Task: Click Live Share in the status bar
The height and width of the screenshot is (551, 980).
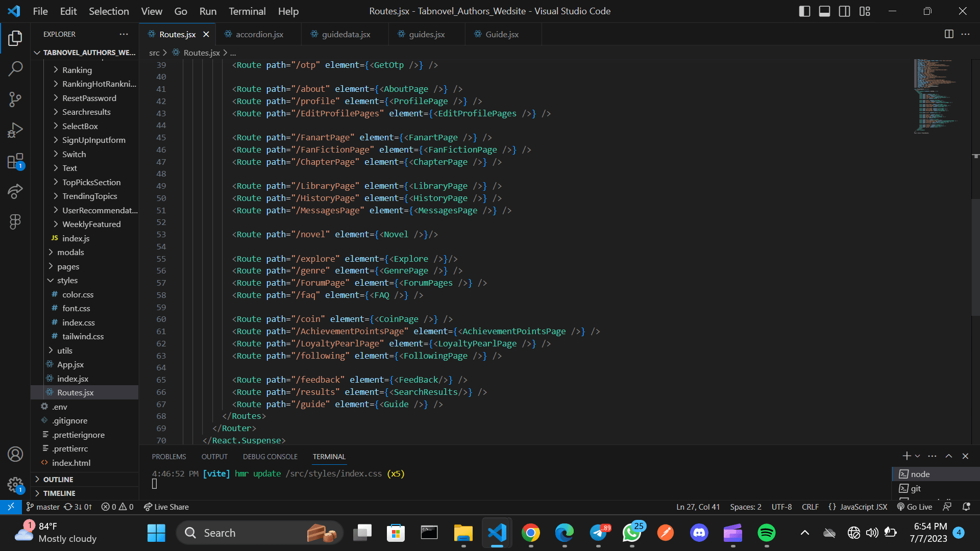Action: click(x=166, y=507)
